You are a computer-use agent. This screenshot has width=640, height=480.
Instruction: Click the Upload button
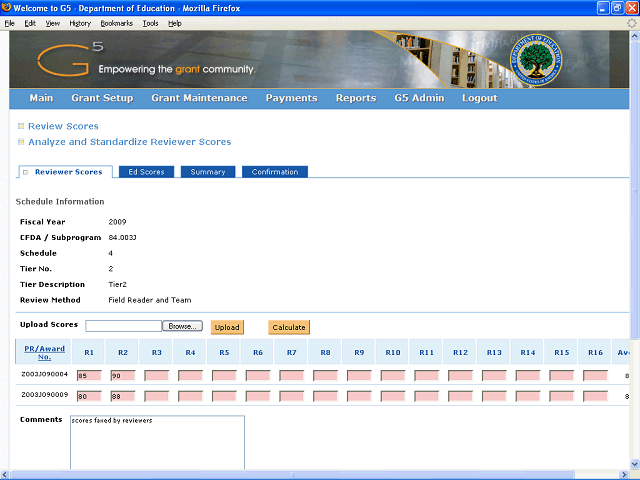[227, 327]
